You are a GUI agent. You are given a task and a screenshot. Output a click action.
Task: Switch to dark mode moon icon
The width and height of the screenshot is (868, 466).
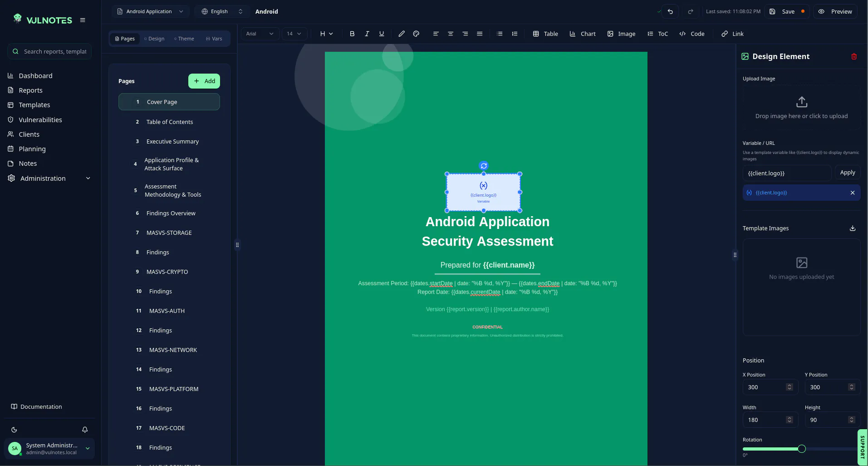[x=14, y=430]
